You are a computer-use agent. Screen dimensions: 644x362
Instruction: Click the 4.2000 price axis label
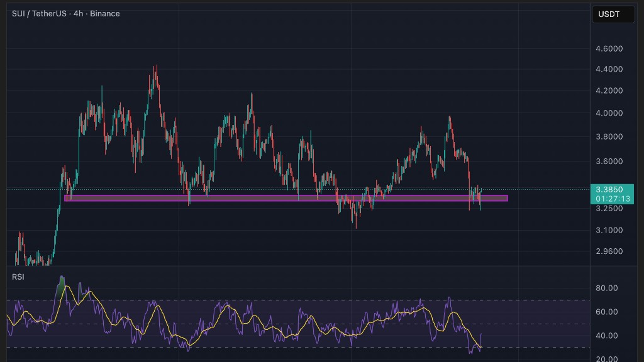[x=608, y=90]
